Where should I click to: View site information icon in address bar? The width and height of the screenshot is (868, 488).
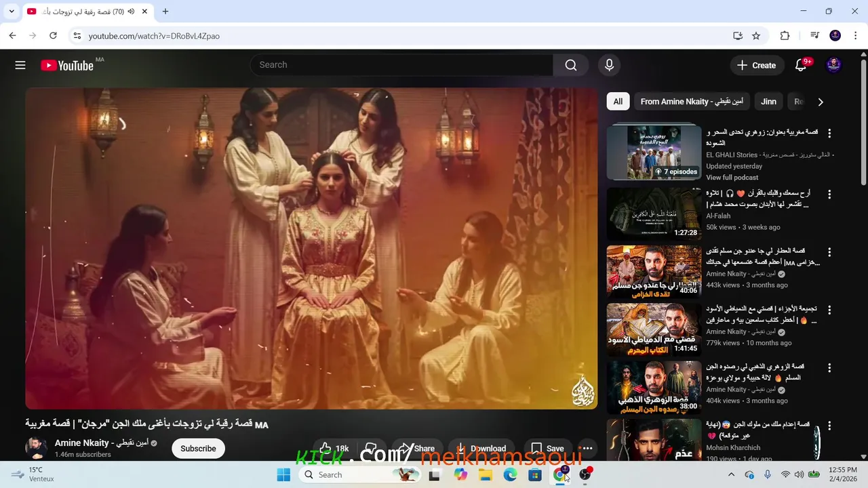[77, 36]
